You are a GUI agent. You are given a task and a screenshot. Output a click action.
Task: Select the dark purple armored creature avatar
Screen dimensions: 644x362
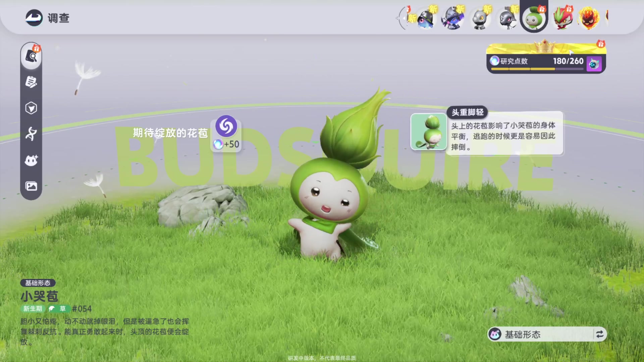coord(453,18)
